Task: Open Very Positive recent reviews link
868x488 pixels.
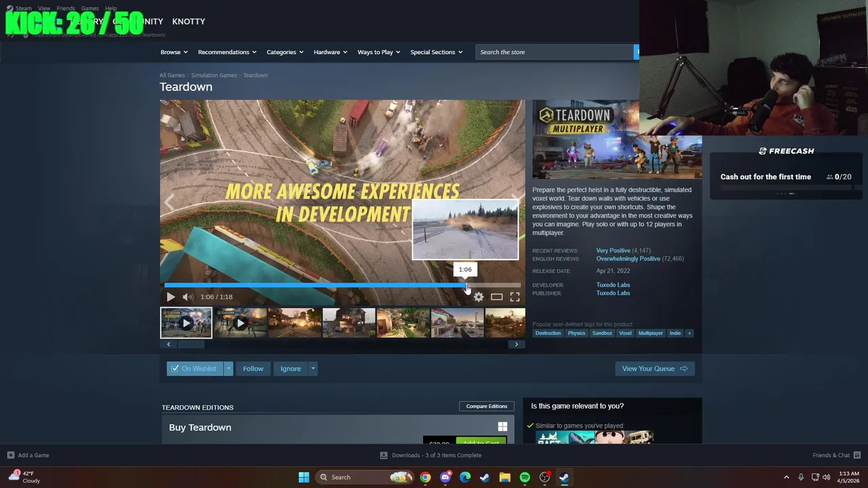Action: (x=613, y=251)
